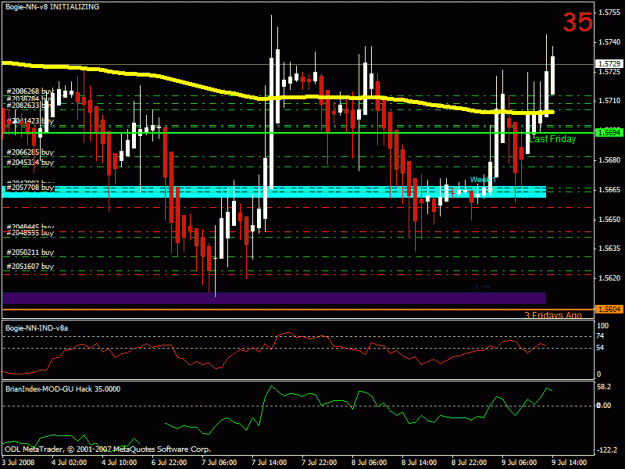Click the '6 Jul 22:00' time label

point(169,463)
